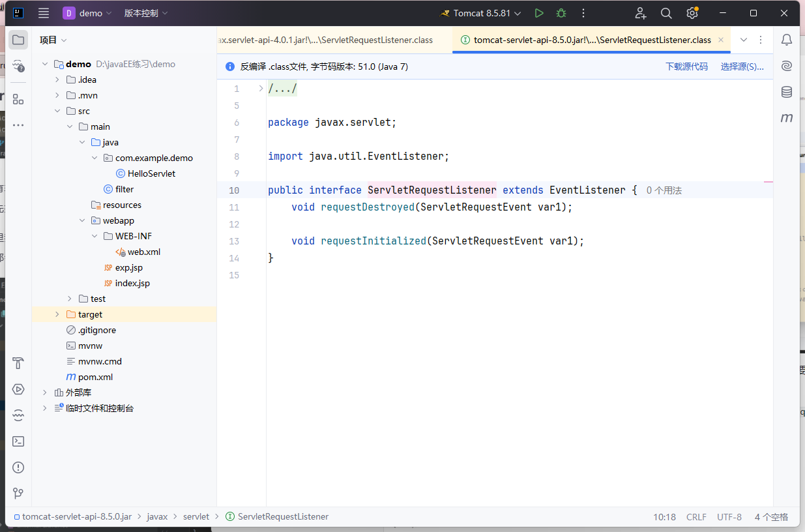Open HelloServlet class in project tree
805x532 pixels.
[151, 173]
